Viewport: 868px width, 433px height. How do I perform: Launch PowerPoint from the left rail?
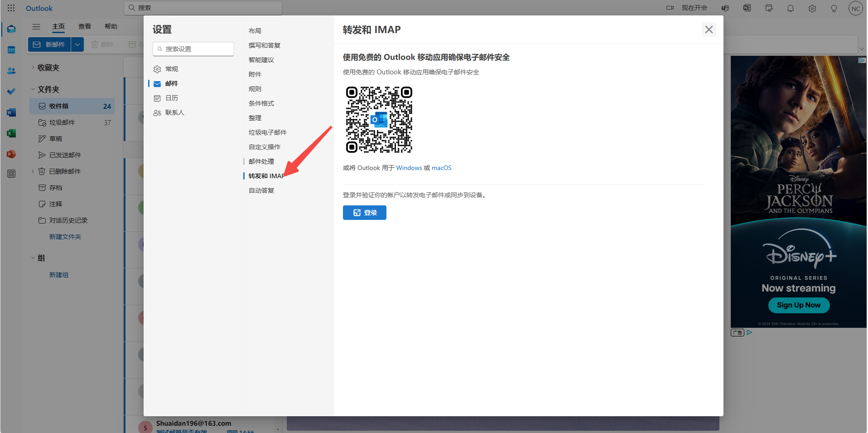(x=11, y=154)
